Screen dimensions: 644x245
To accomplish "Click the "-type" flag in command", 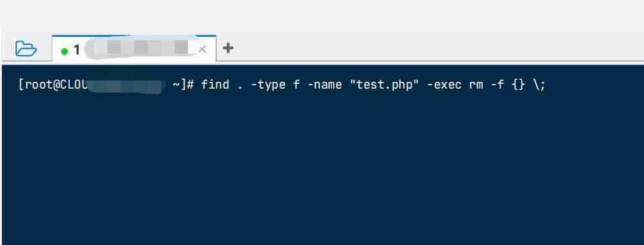I will click(268, 85).
